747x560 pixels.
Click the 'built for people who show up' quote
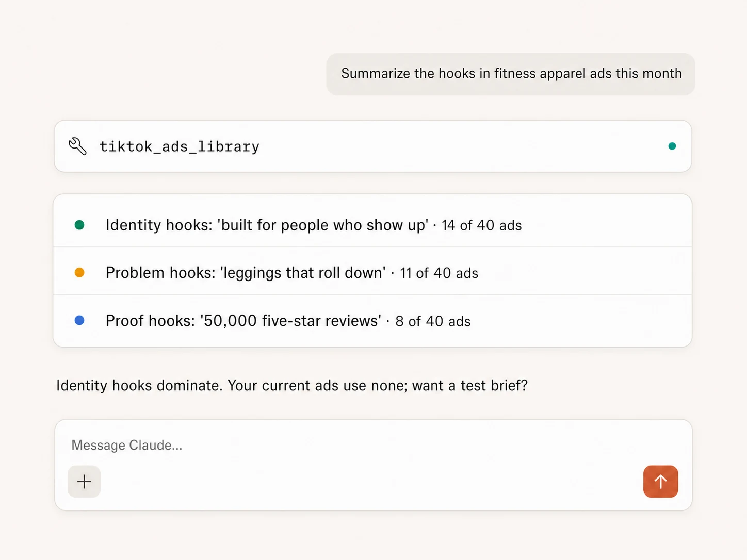pos(322,225)
